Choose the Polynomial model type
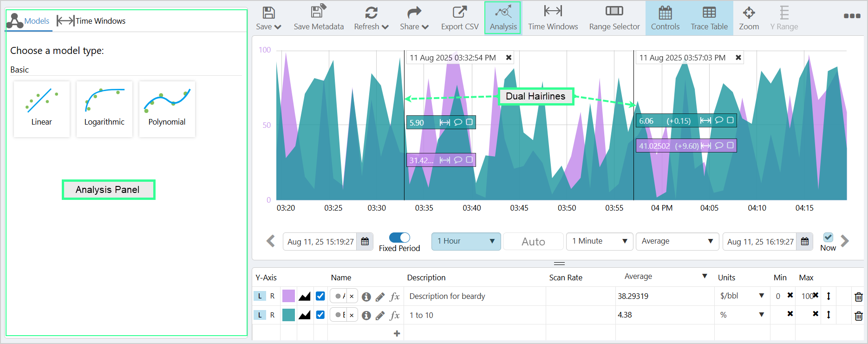 point(167,109)
